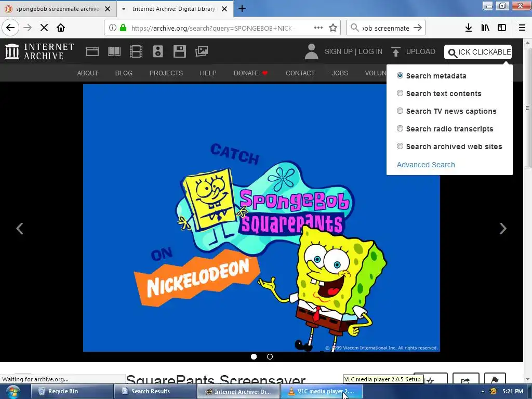532x399 pixels.
Task: Show hidden system tray icons arrow
Action: tap(483, 391)
